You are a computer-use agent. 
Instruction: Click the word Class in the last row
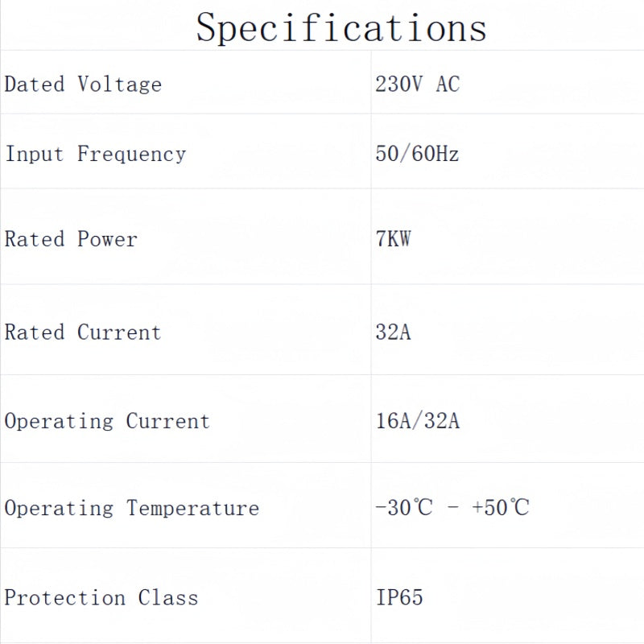[167, 597]
